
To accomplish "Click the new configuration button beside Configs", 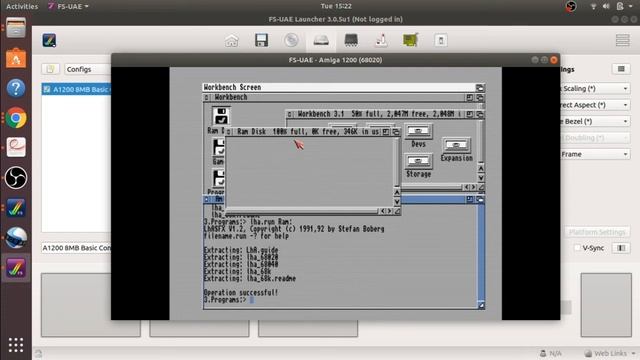I will point(50,69).
